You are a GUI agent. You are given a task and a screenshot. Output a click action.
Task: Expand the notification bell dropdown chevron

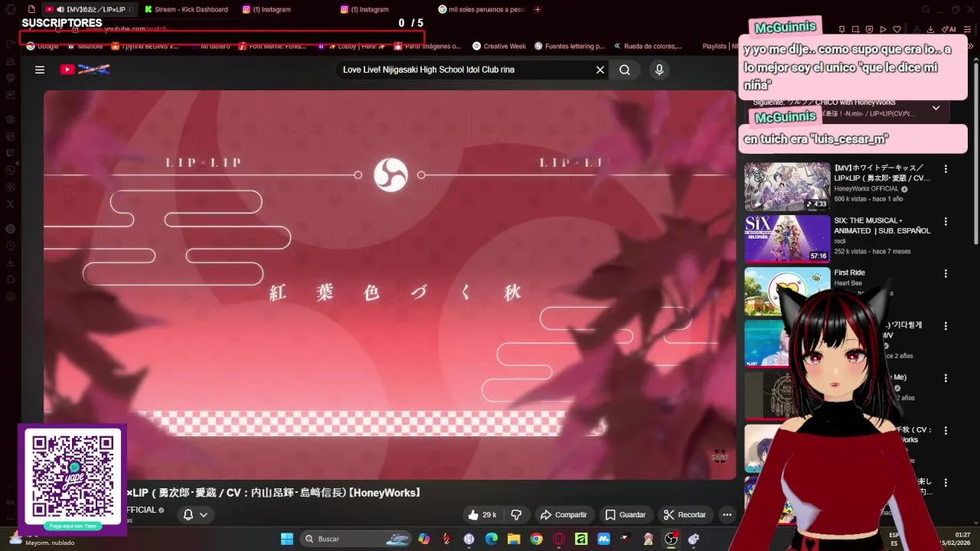click(x=204, y=515)
